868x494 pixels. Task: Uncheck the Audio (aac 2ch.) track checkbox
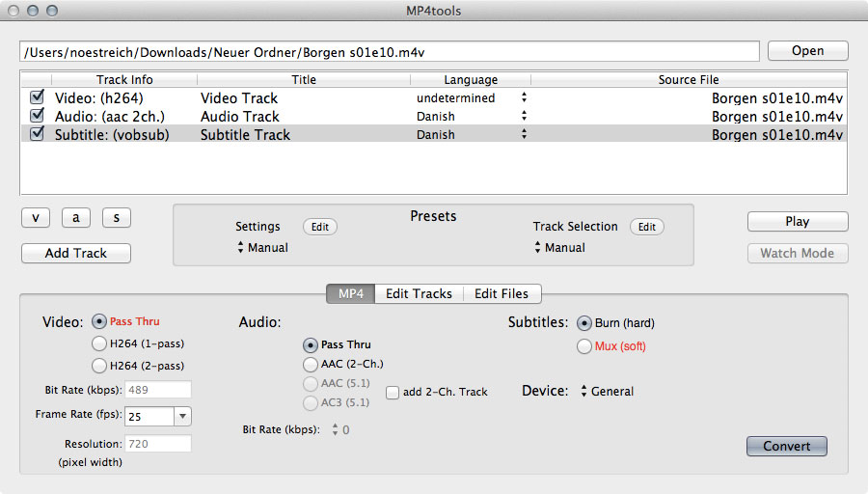point(37,116)
